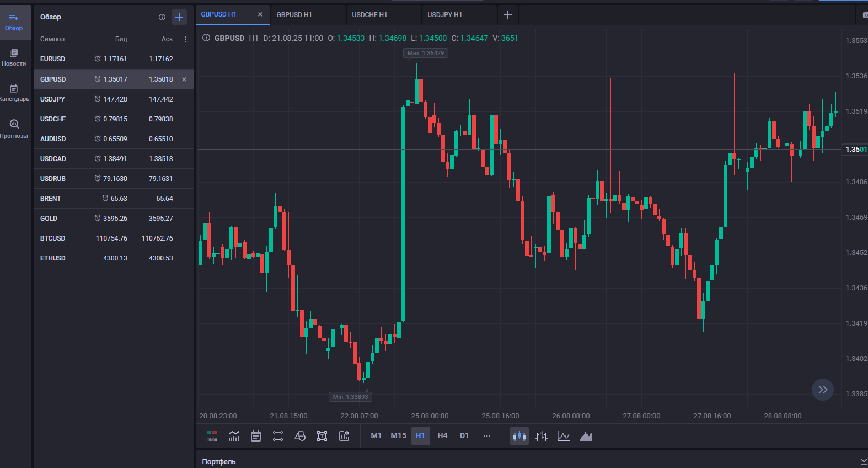Screen dimensions: 868x468
Task: Select the M15 timeframe
Action: (398, 436)
